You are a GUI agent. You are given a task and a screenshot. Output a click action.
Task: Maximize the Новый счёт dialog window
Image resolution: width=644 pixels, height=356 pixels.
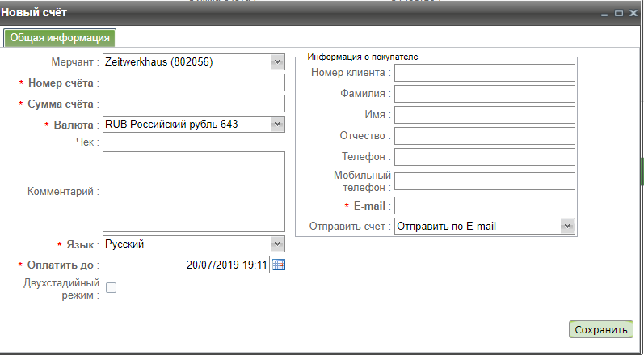click(x=619, y=14)
